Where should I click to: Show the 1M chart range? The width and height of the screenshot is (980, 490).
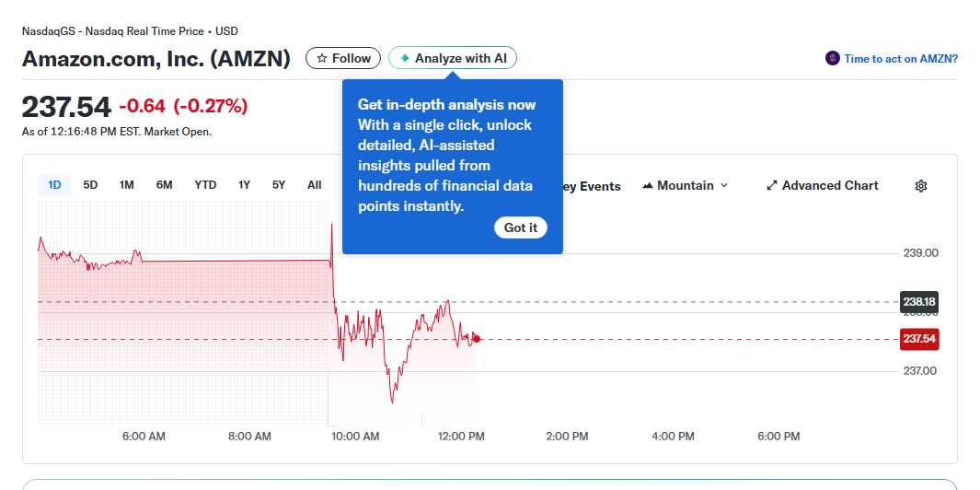coord(127,185)
